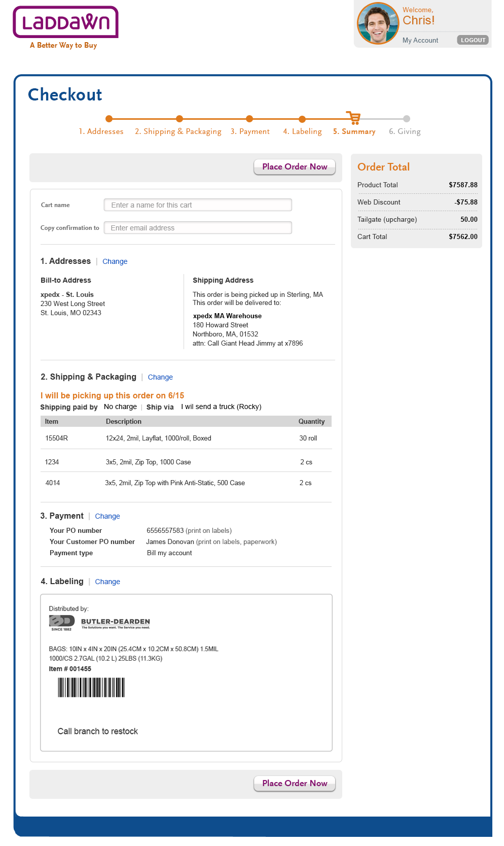Change the Payment section
Viewport: 504px width, 846px height.
[107, 516]
